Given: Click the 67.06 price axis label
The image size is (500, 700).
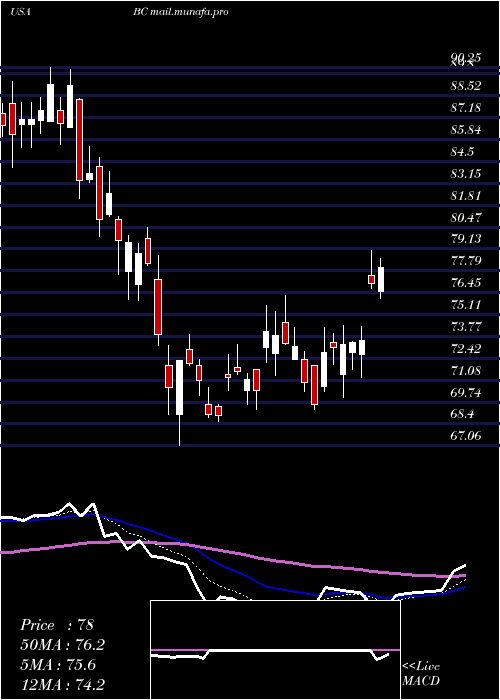Looking at the screenshot, I should tap(466, 435).
